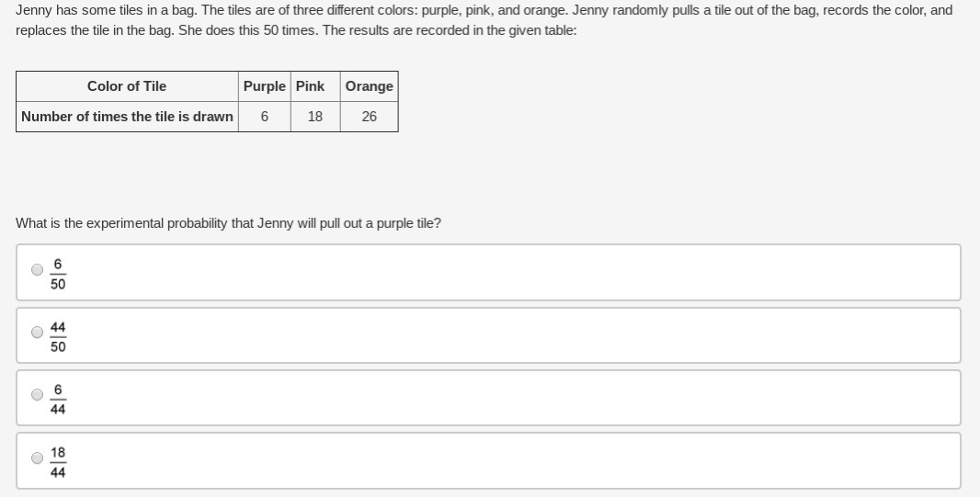The width and height of the screenshot is (980, 497).
Task: Click the Purple column header cell
Action: [x=265, y=86]
